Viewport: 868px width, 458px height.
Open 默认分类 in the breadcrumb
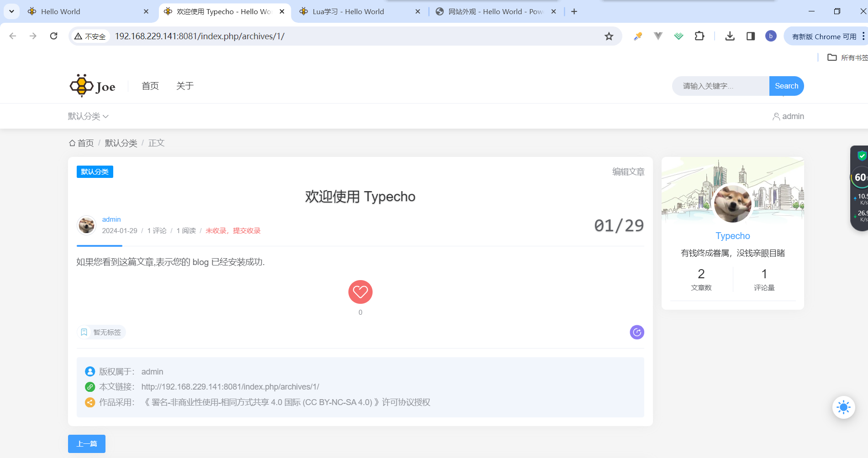click(121, 143)
